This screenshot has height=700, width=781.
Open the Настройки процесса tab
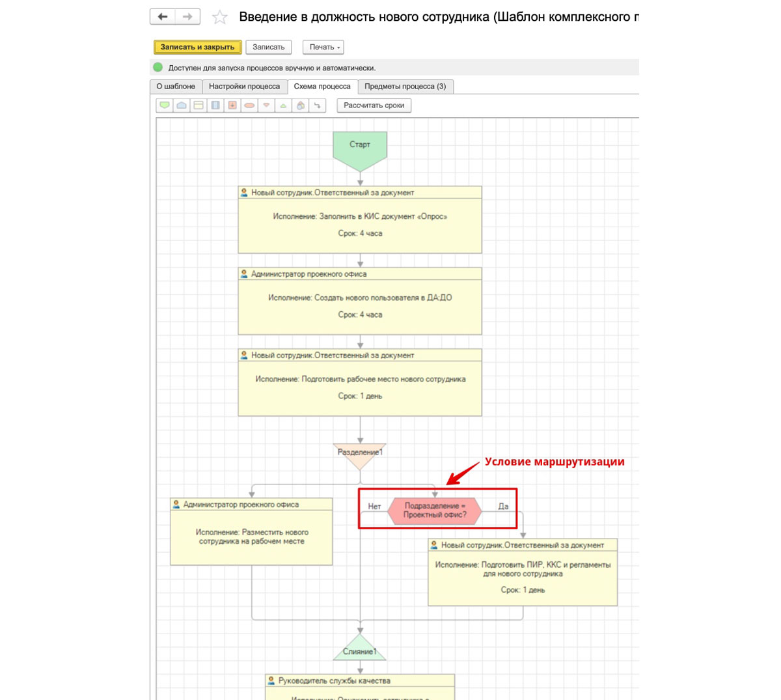pyautogui.click(x=244, y=87)
